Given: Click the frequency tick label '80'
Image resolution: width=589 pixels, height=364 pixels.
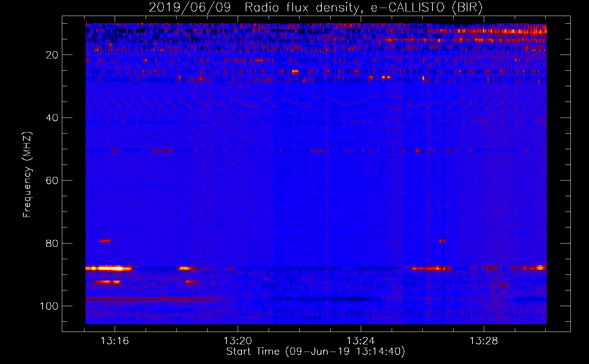Looking at the screenshot, I should click(52, 244).
